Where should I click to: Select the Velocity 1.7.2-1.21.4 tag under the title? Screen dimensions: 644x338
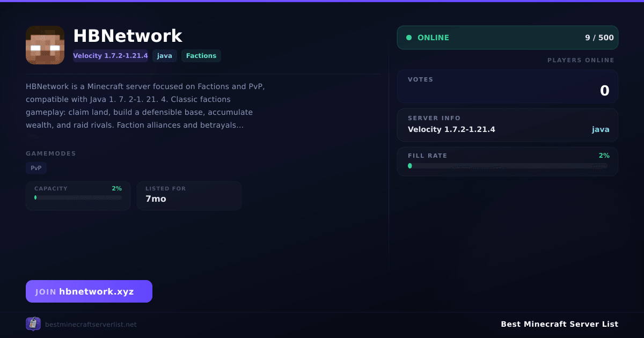pyautogui.click(x=111, y=56)
